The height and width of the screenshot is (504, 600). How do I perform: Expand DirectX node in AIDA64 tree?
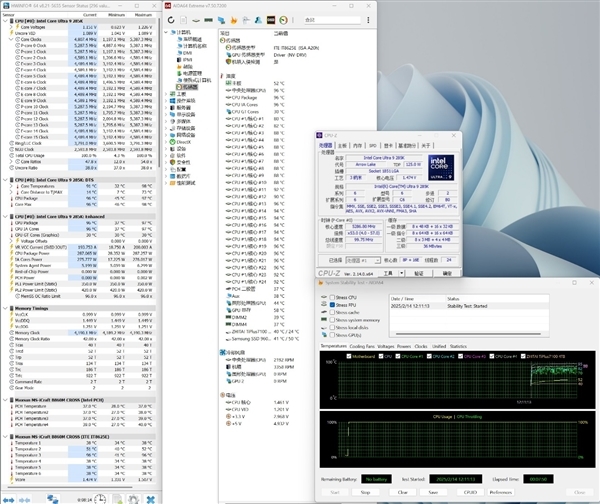(x=166, y=142)
